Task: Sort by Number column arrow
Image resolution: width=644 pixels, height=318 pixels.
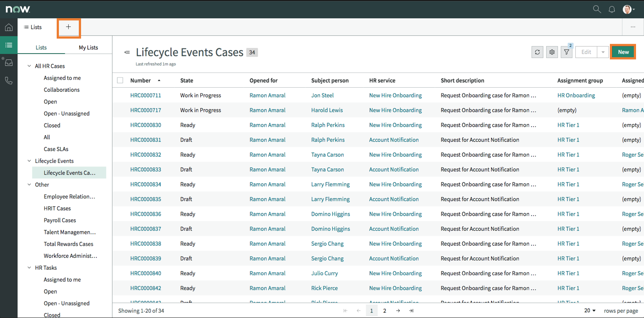Action: [159, 81]
